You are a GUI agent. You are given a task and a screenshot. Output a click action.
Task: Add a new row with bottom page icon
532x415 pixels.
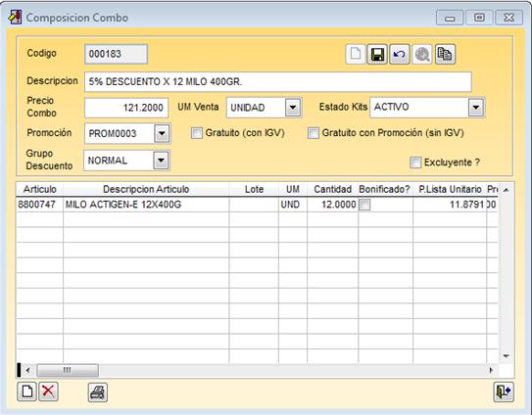[x=26, y=392]
